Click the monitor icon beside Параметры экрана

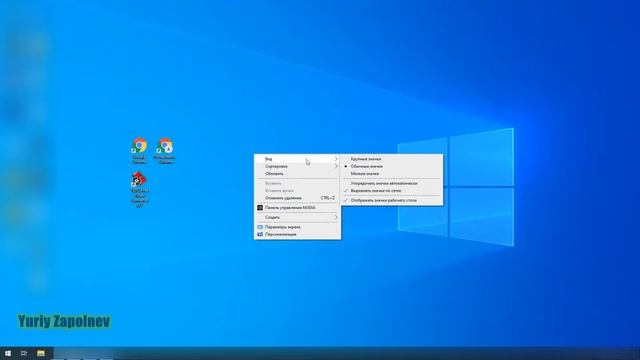click(x=260, y=227)
